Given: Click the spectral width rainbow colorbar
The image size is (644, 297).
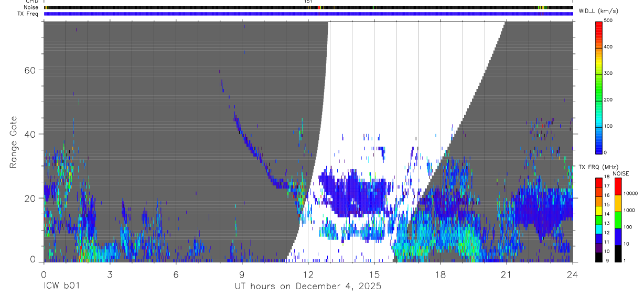Looking at the screenshot, I should coord(599,87).
